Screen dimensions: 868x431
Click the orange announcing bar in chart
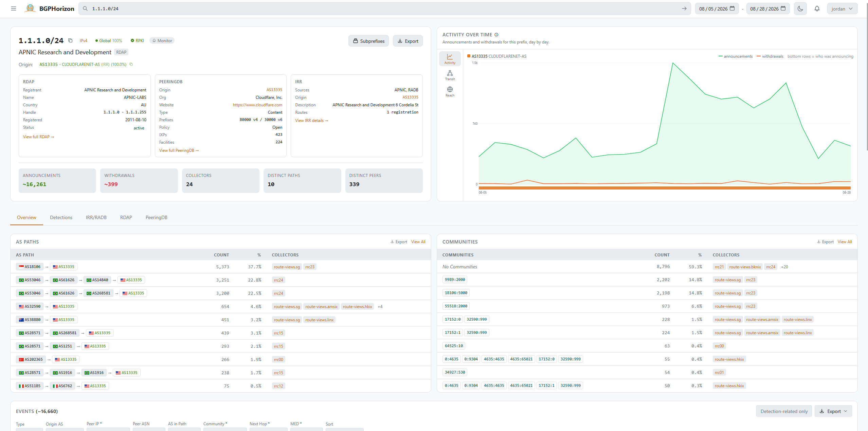pos(665,188)
